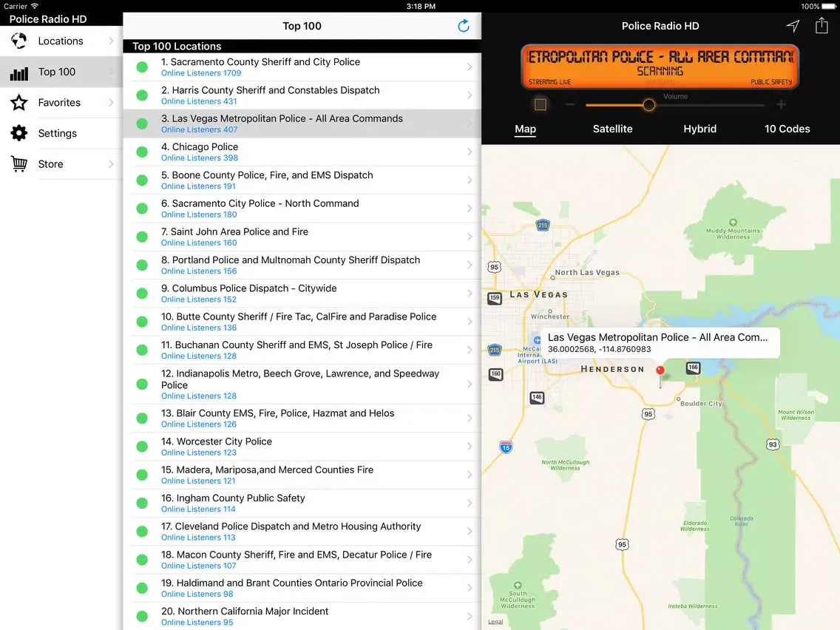The height and width of the screenshot is (630, 840).
Task: Open chevron for Boone County Police row
Action: pyautogui.click(x=470, y=180)
